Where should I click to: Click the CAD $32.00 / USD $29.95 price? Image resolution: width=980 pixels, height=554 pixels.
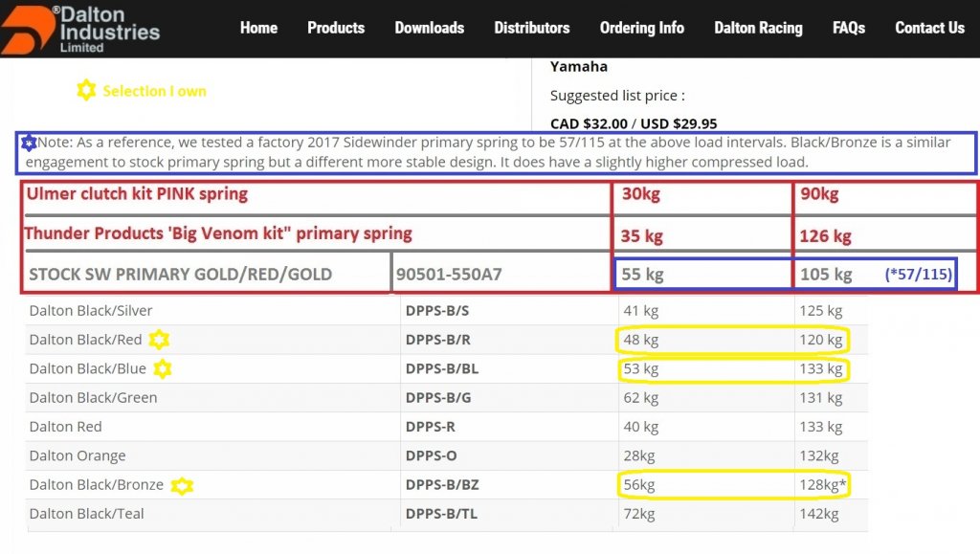pos(634,123)
